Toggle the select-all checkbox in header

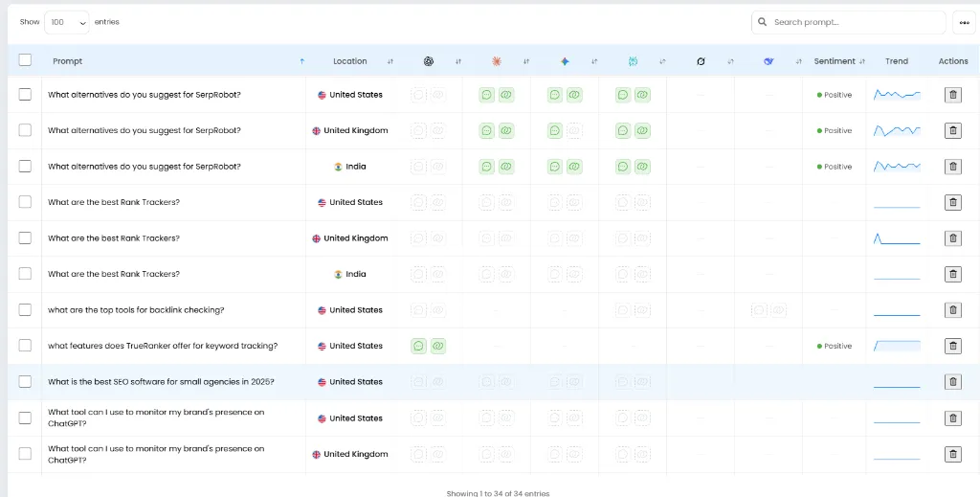[x=25, y=60]
